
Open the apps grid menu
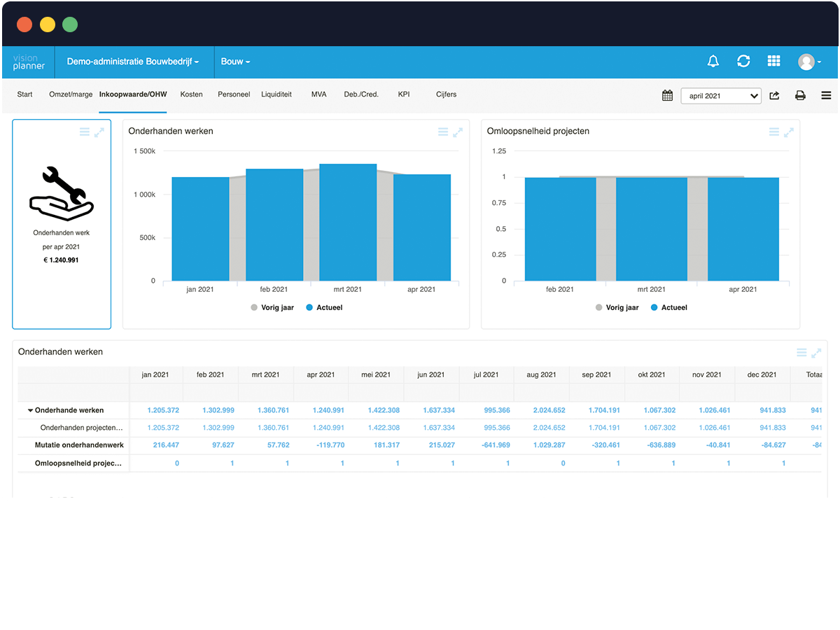point(773,62)
